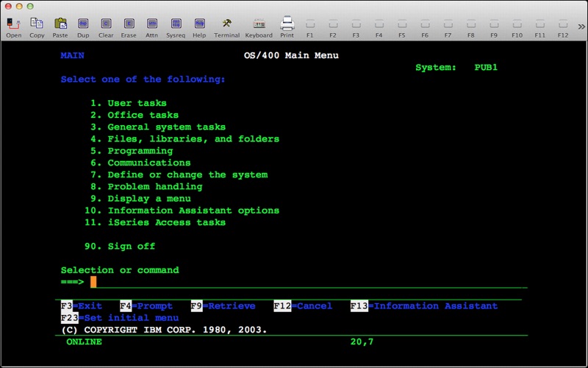
Task: Click the F5 toolbar key
Action: [401, 27]
